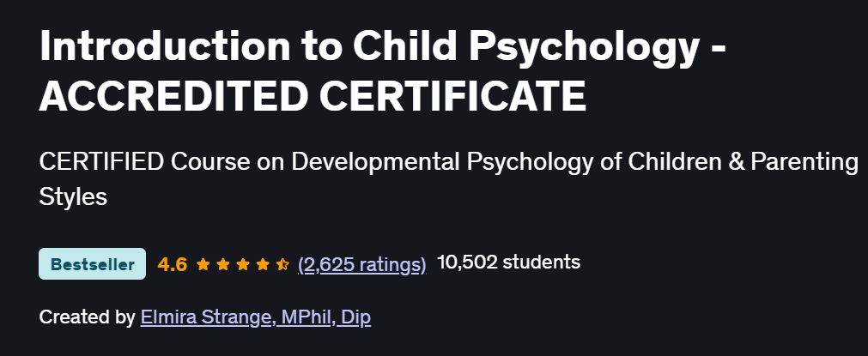This screenshot has width=868, height=356.
Task: Click the word 'CERTIFIED' in the subtitle
Action: tap(101, 162)
